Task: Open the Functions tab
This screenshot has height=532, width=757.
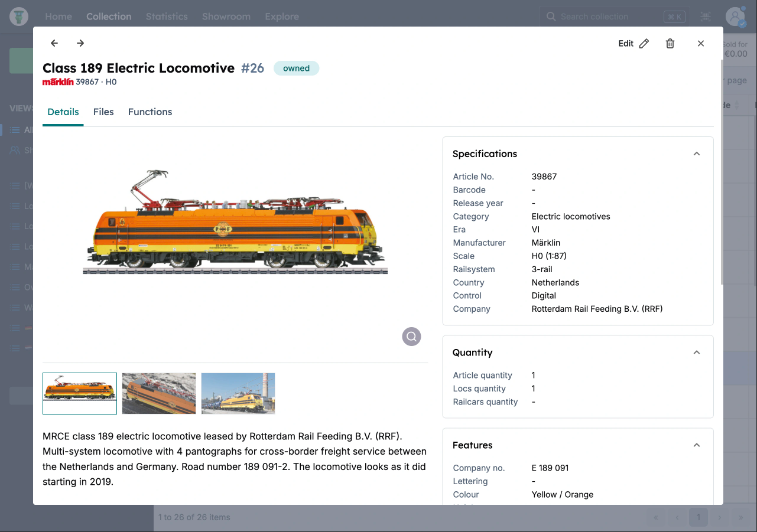Action: 150,112
